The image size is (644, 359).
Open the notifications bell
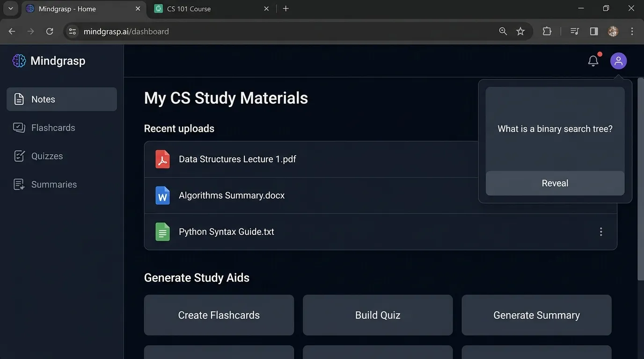593,61
